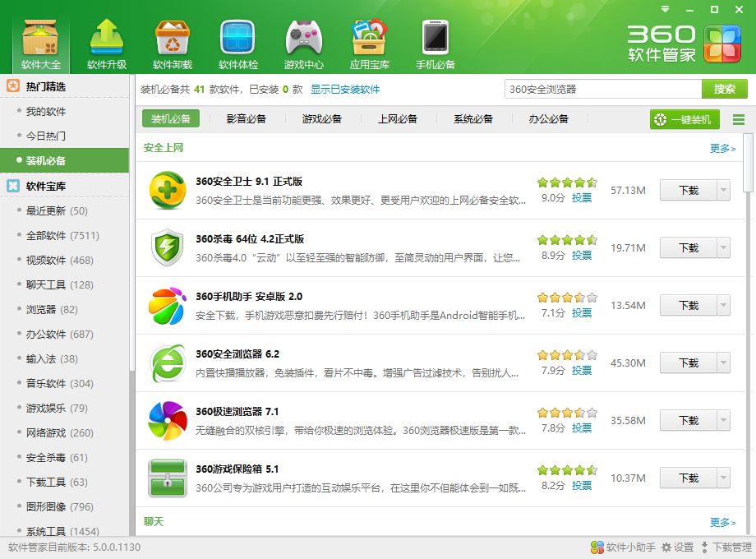This screenshot has height=559, width=756.
Task: Click 更多 link in 聊天 section
Action: (x=723, y=522)
